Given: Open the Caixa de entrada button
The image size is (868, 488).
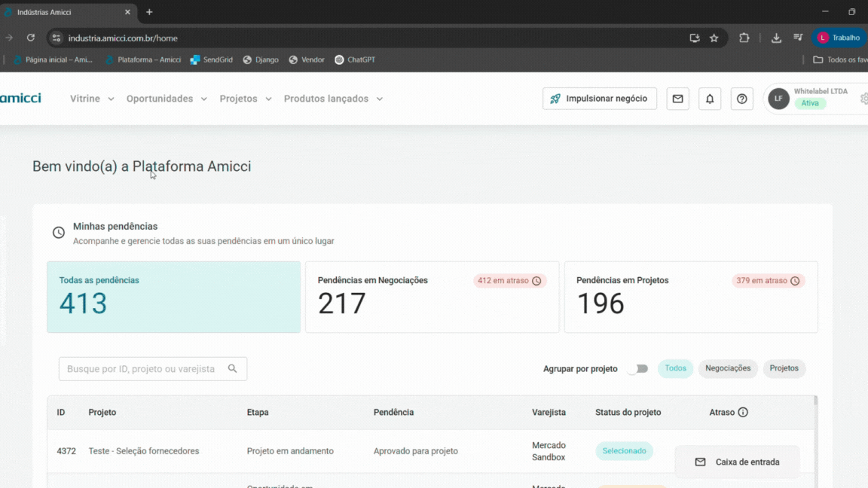Looking at the screenshot, I should 737,462.
